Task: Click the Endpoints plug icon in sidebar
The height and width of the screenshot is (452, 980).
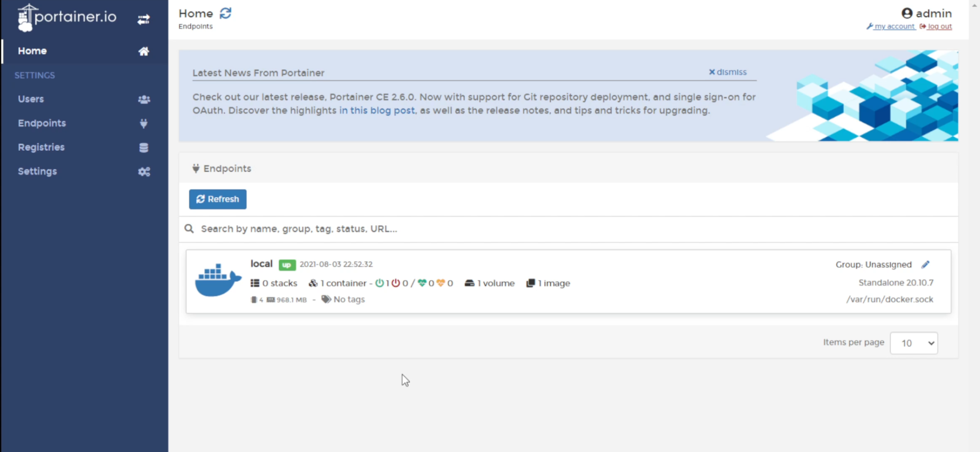Action: 144,123
